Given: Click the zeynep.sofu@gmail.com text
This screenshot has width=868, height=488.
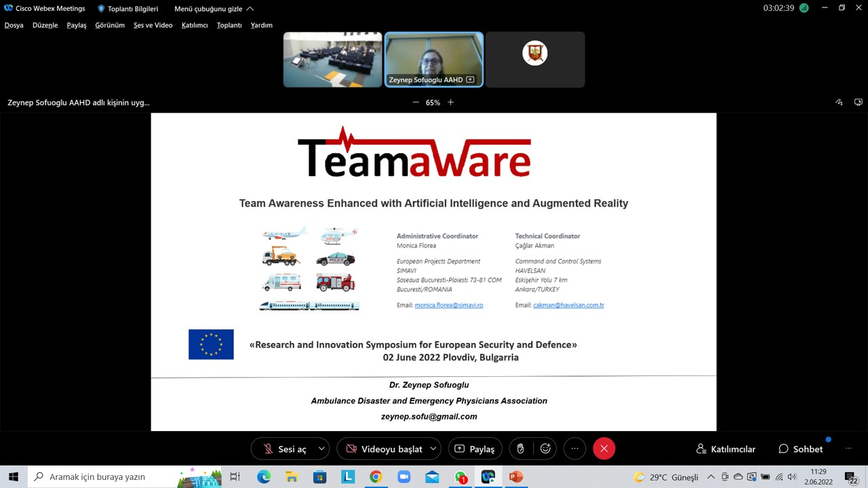Looking at the screenshot, I should click(x=429, y=416).
